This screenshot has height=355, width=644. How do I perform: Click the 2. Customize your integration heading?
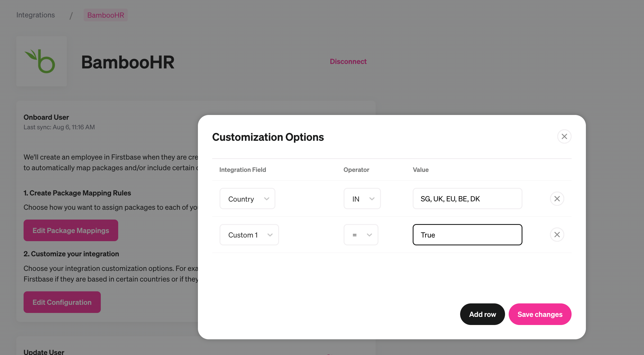(71, 254)
